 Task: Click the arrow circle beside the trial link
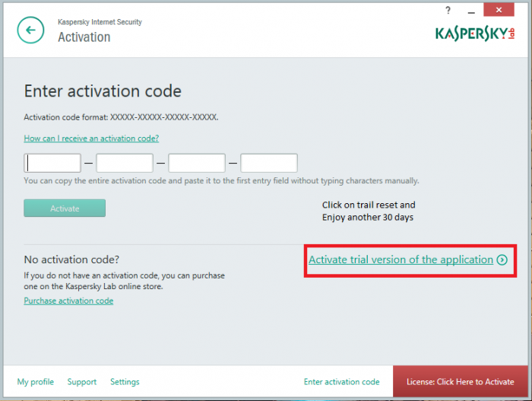[x=502, y=260]
